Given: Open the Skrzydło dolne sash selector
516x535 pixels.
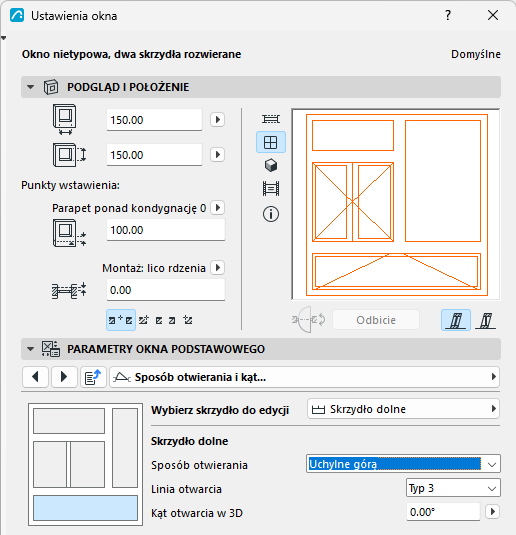Looking at the screenshot, I should [x=403, y=409].
